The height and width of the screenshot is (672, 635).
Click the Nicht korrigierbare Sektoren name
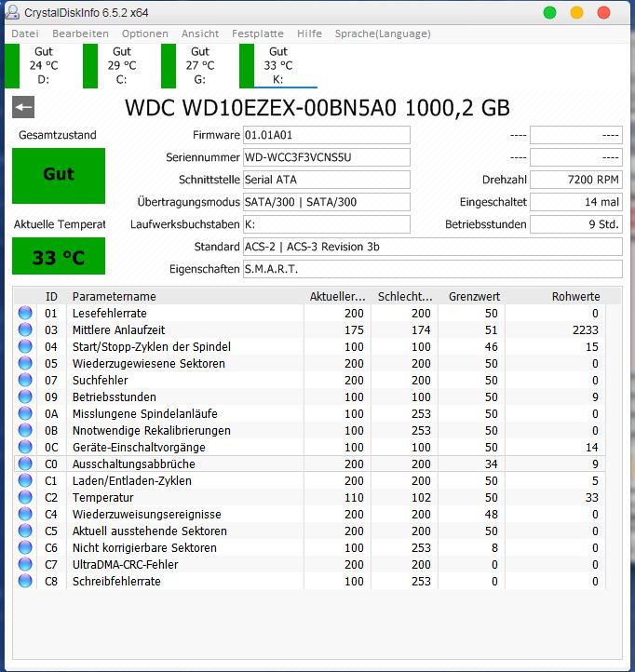click(x=144, y=547)
